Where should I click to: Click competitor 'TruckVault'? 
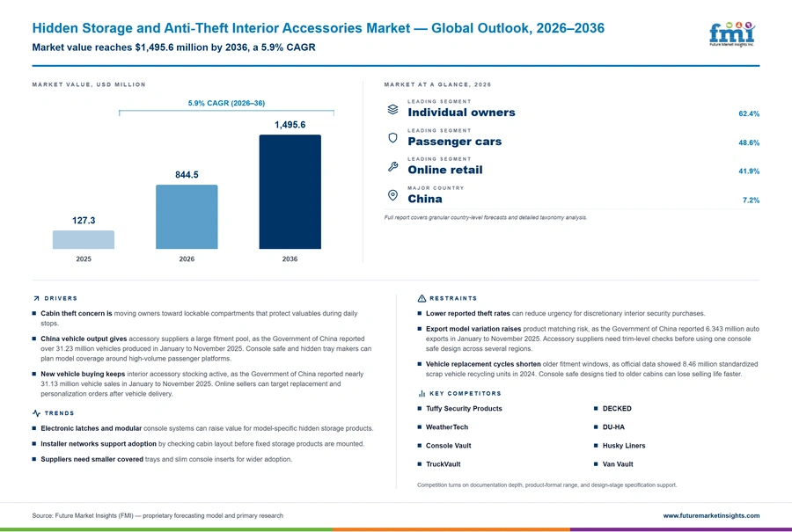443,464
